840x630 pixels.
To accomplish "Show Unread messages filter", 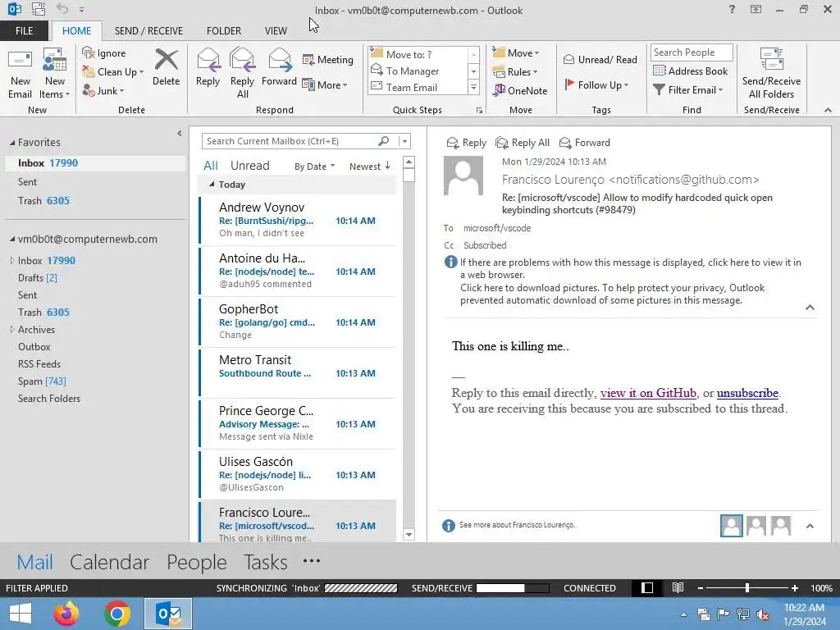I will pyautogui.click(x=249, y=166).
